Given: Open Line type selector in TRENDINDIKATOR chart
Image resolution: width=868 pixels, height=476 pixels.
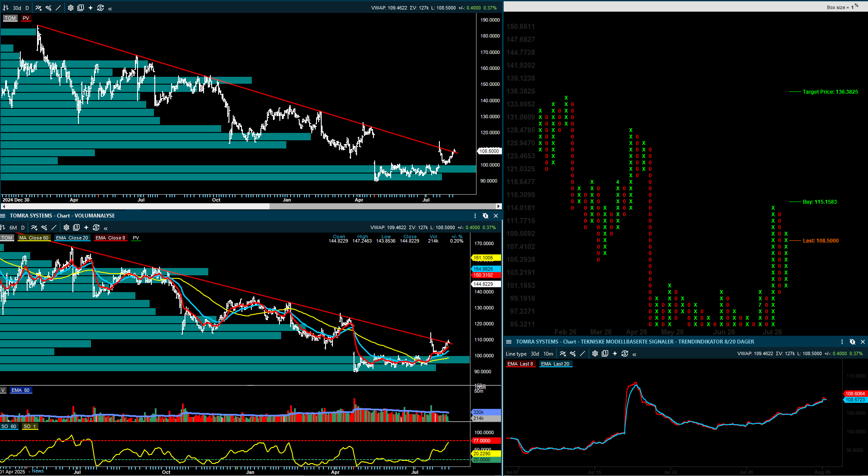Looking at the screenshot, I should pos(516,354).
